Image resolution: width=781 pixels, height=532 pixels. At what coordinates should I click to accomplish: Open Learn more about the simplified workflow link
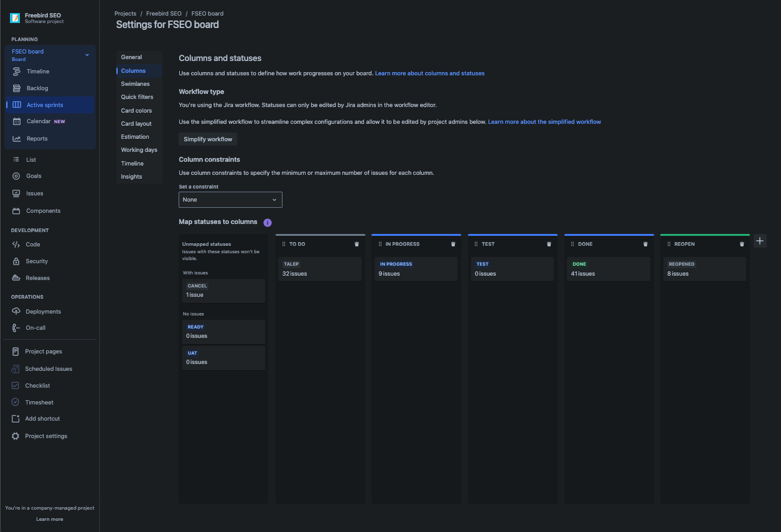tap(545, 122)
